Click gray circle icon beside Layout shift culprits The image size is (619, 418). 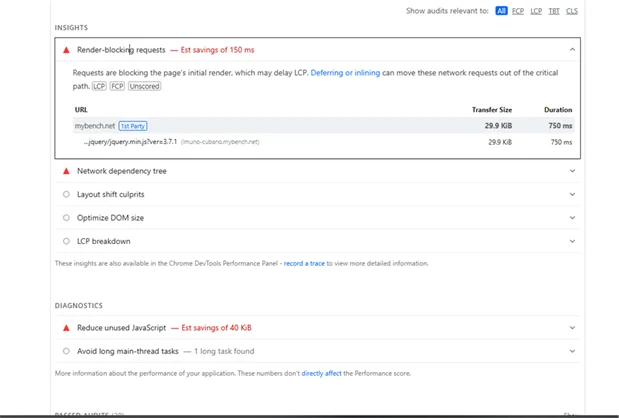click(66, 194)
